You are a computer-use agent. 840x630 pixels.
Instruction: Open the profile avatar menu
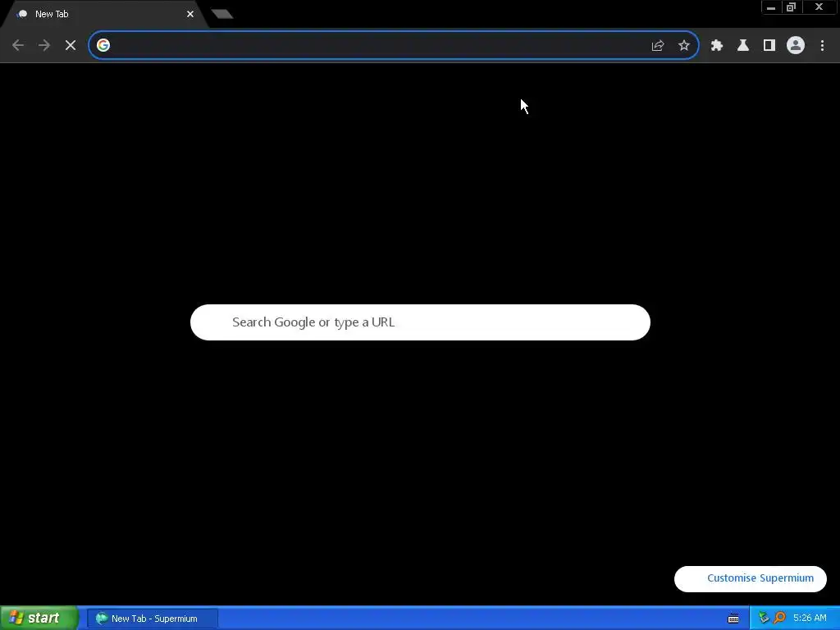tap(796, 46)
